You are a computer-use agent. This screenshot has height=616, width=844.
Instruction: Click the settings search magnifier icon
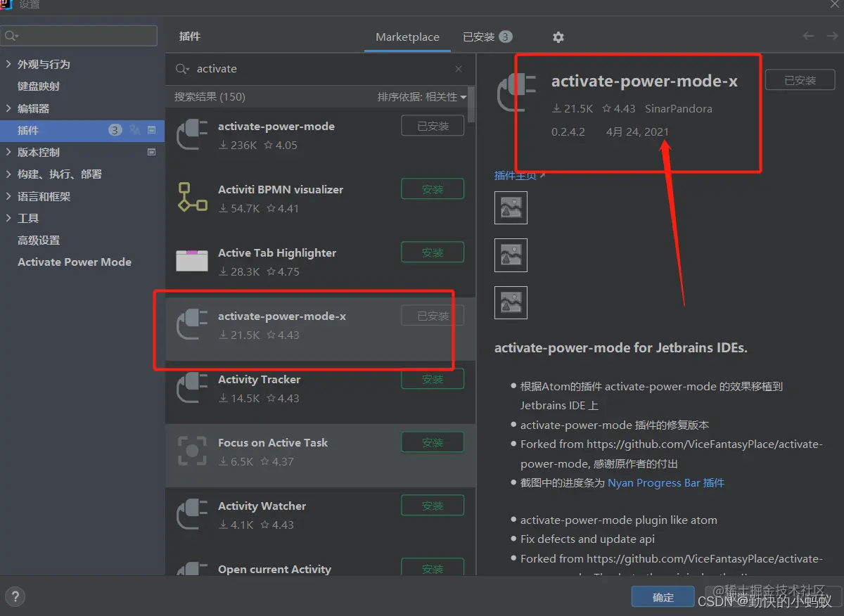pyautogui.click(x=11, y=36)
